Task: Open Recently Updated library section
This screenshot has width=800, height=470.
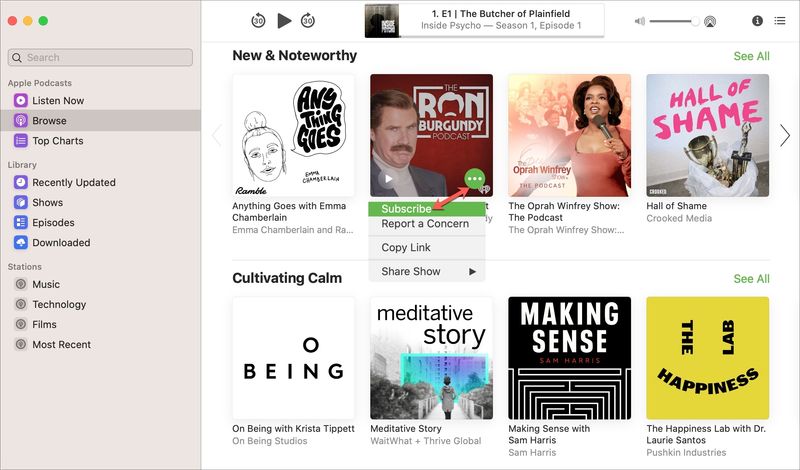Action: click(x=100, y=182)
